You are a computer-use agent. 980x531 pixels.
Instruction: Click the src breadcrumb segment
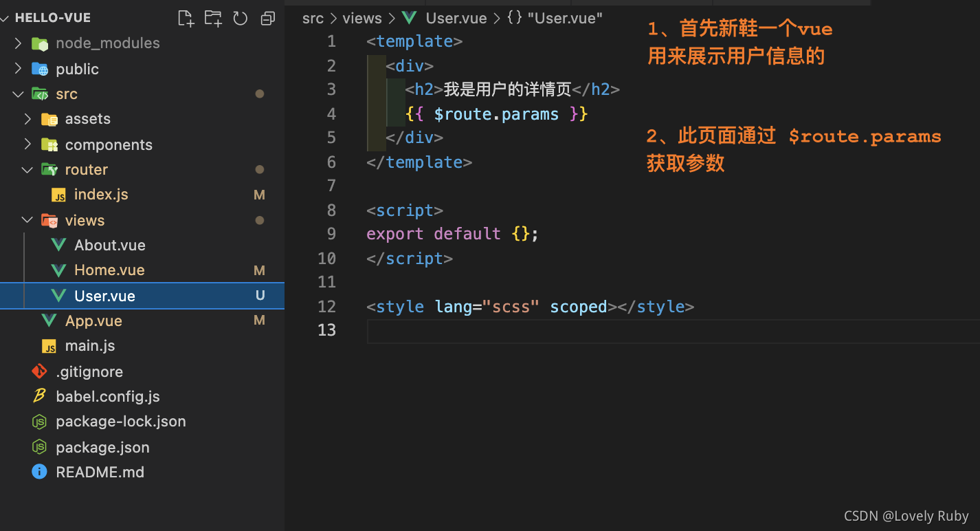click(x=313, y=19)
